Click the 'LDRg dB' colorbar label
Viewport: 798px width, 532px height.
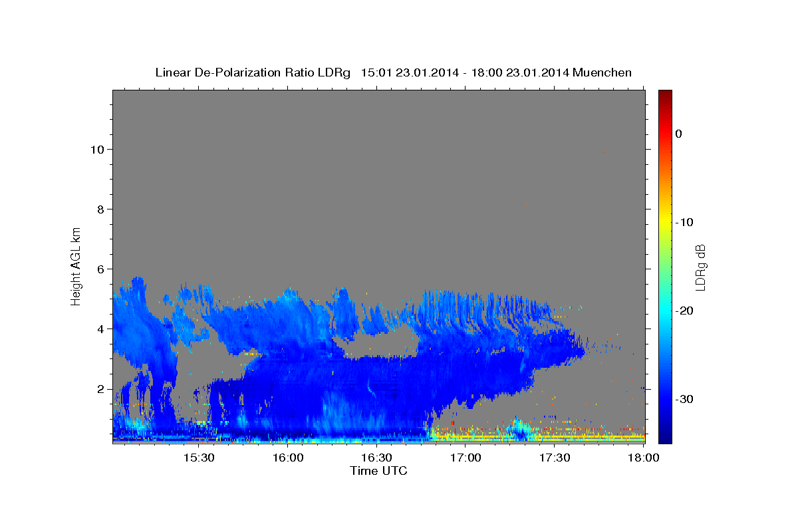pyautogui.click(x=700, y=267)
